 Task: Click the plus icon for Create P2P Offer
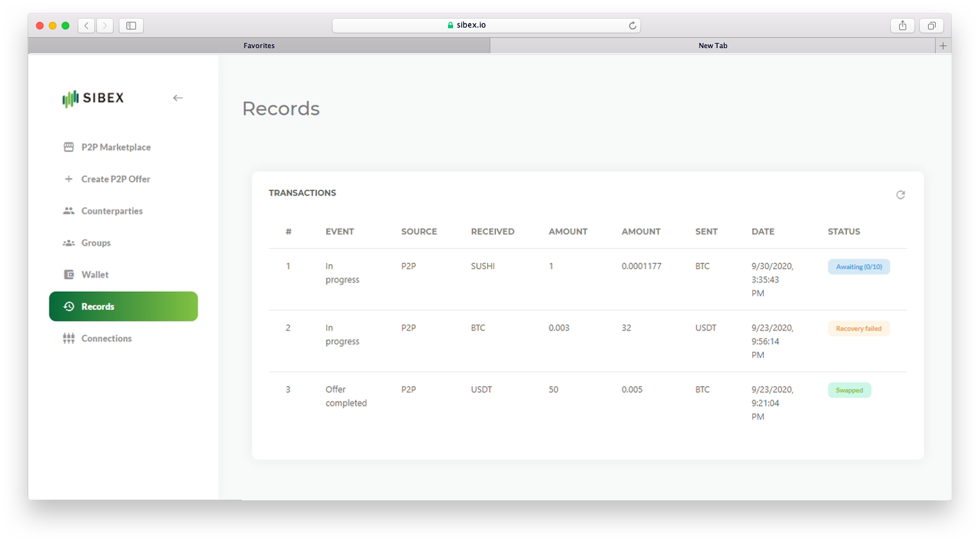click(69, 179)
